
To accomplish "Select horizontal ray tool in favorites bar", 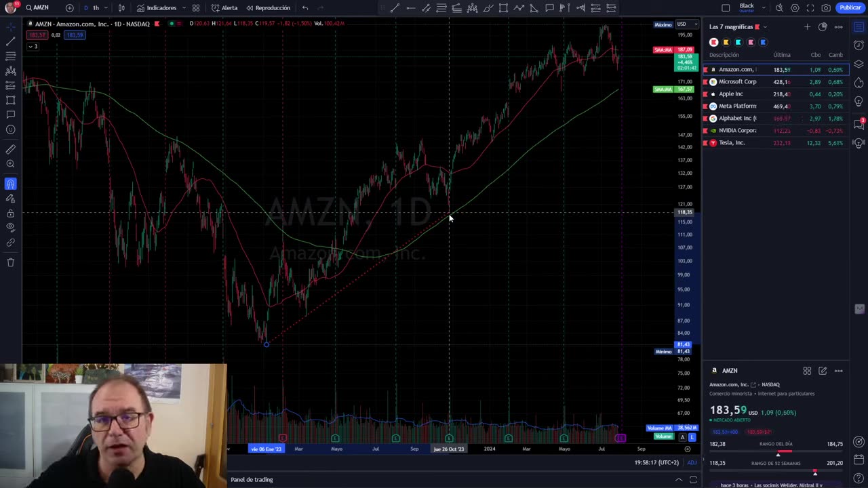I will pos(410,7).
